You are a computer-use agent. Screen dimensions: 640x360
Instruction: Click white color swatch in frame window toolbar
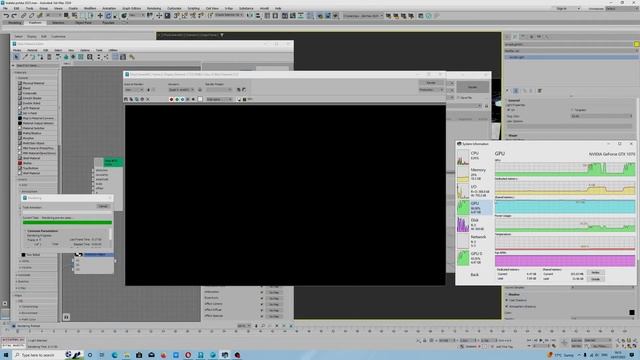[200, 99]
